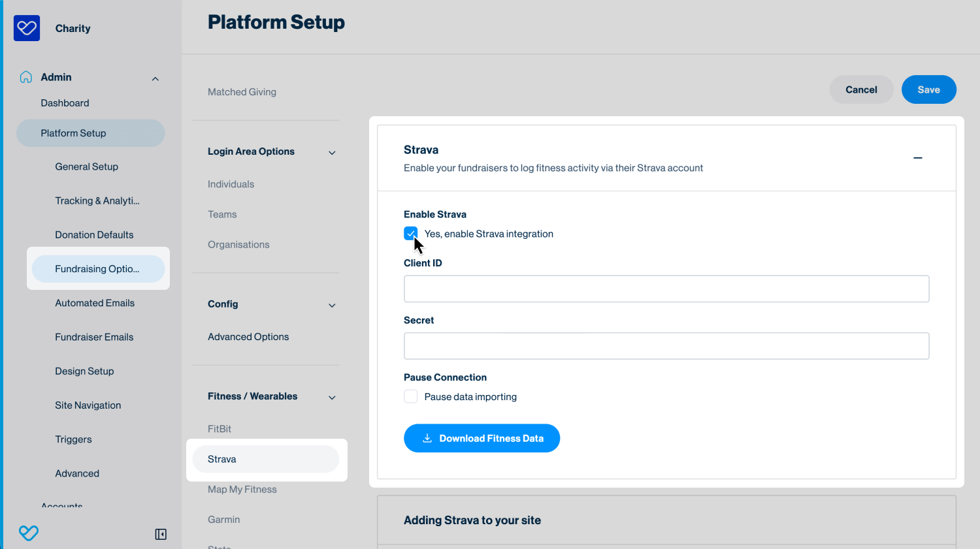Viewport: 980px width, 549px height.
Task: Open the Advanced sidebar item
Action: tap(77, 473)
